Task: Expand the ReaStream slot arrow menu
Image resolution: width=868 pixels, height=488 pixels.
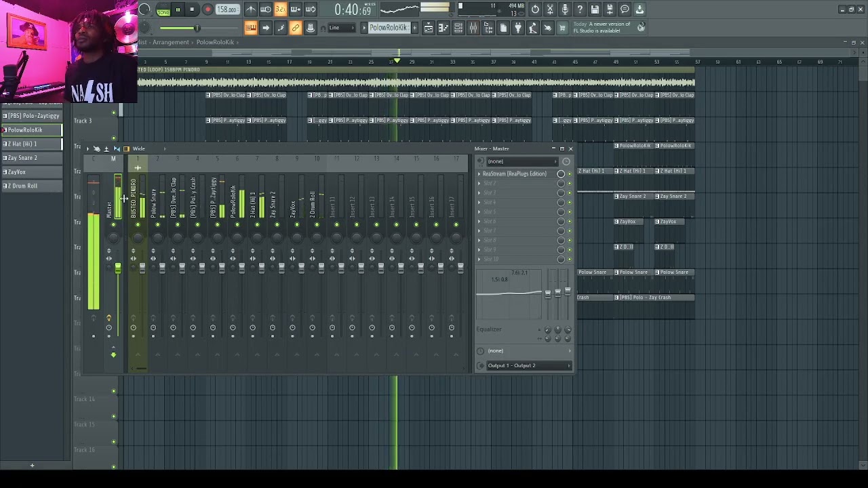Action: tap(479, 174)
